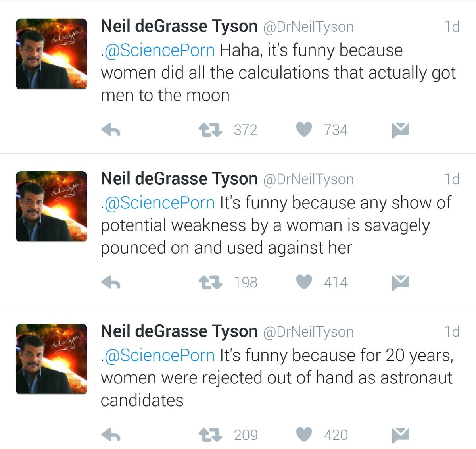The width and height of the screenshot is (476, 449).
Task: Retweet the tweet with 209 retweets
Action: [210, 435]
